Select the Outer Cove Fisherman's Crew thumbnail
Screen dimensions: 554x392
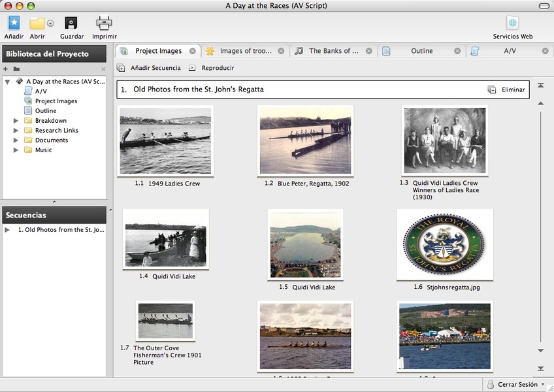tap(165, 321)
